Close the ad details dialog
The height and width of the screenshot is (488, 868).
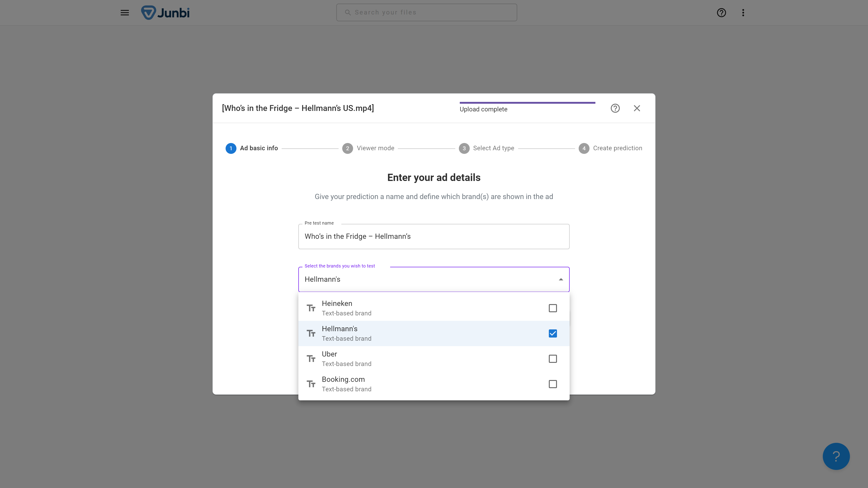coord(637,108)
